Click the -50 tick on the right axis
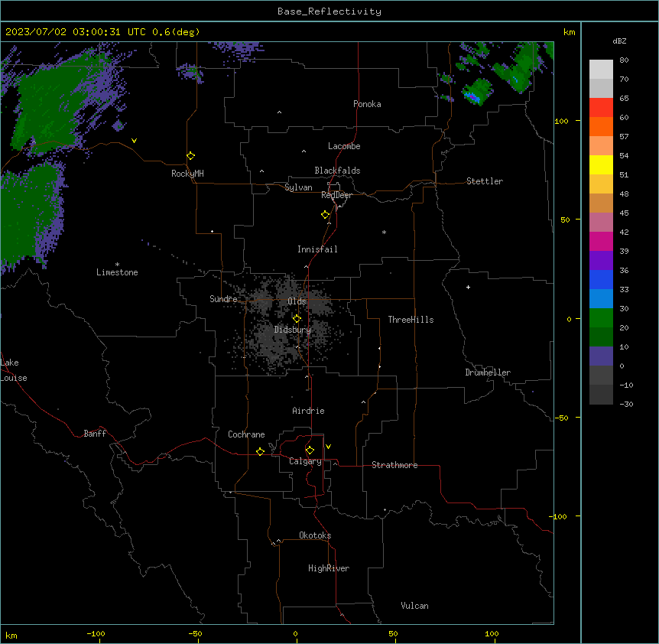Viewport: 659px width, 644px height. pos(561,418)
